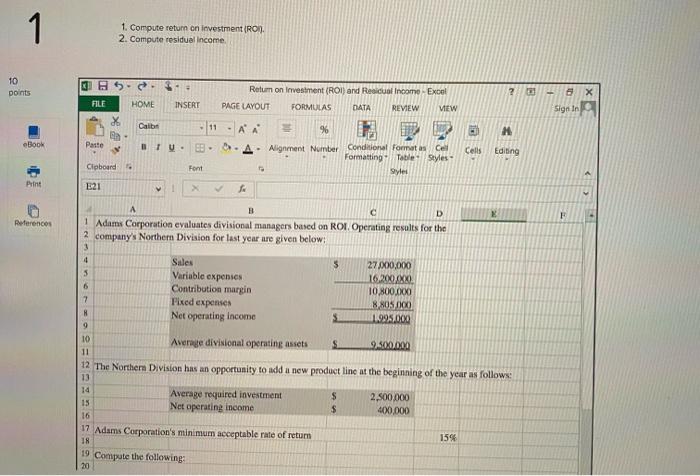This screenshot has width=700, height=476.
Task: Collapse the ribbon with the caret
Action: pos(588,173)
